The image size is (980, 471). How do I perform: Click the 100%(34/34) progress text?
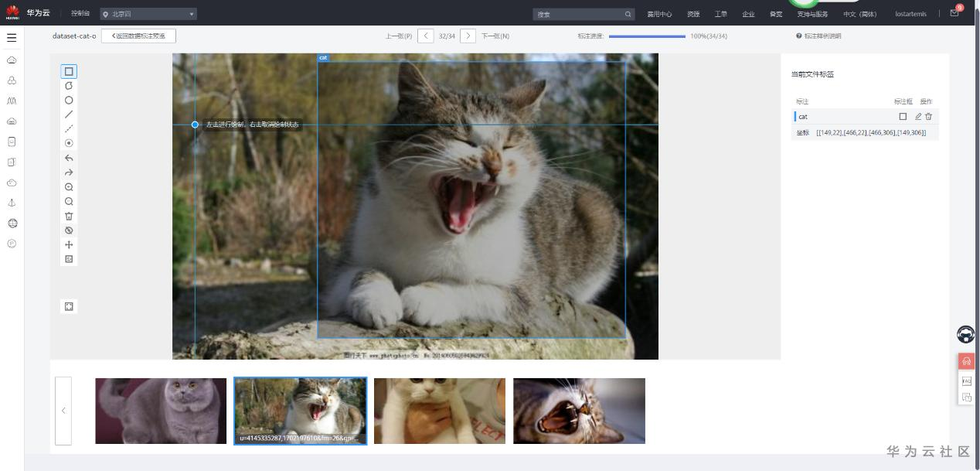coord(709,36)
